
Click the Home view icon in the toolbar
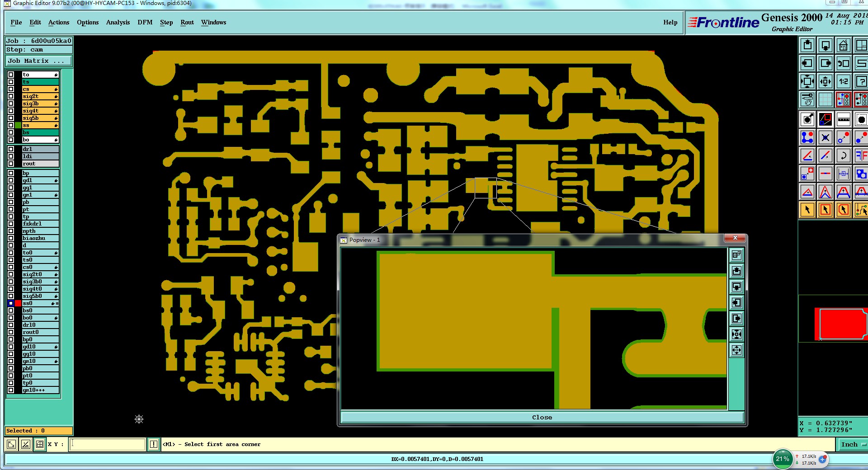pos(843,46)
